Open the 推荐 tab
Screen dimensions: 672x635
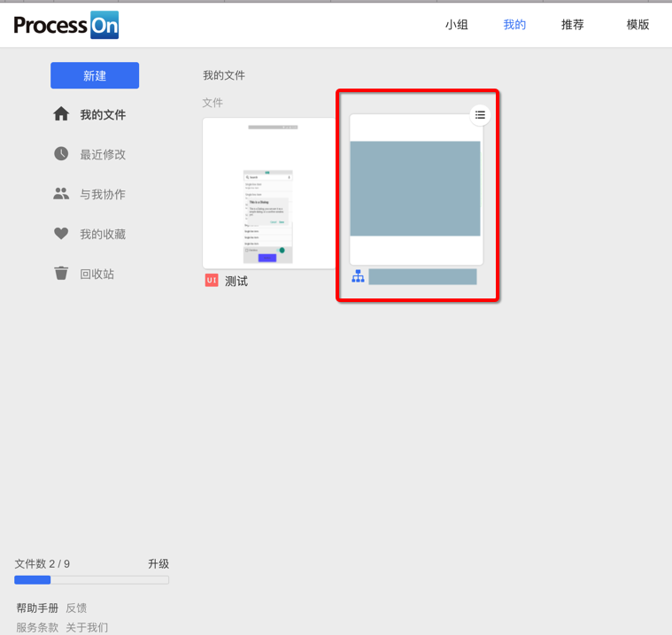click(573, 25)
